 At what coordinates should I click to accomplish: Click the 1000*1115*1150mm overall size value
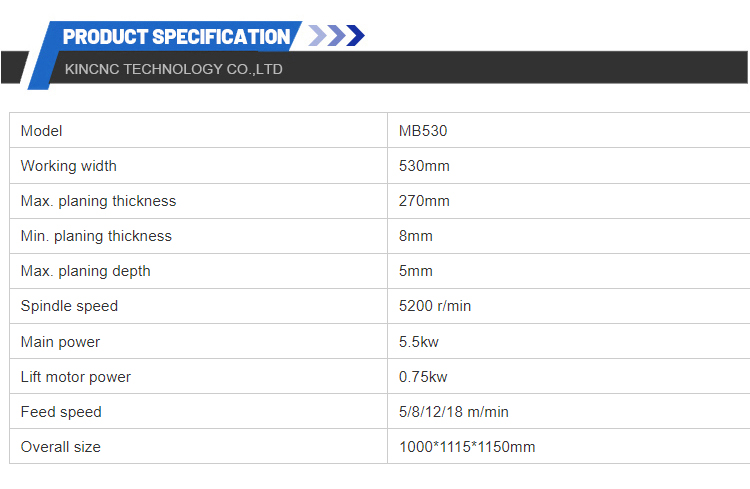(467, 447)
